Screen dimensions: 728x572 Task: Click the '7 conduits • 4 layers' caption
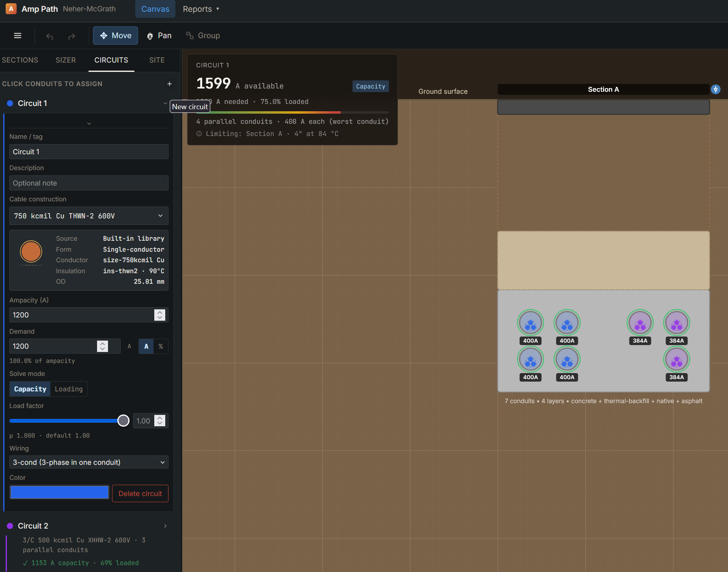[603, 401]
